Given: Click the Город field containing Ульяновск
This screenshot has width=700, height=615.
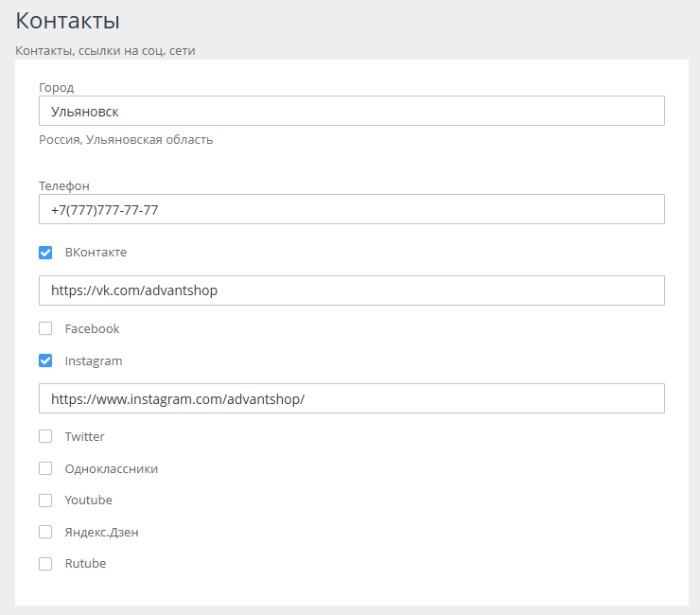Looking at the screenshot, I should point(351,111).
